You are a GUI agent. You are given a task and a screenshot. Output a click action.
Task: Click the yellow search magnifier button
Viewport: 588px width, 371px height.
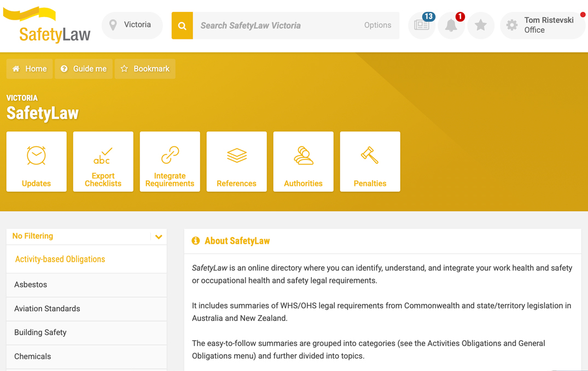(182, 26)
